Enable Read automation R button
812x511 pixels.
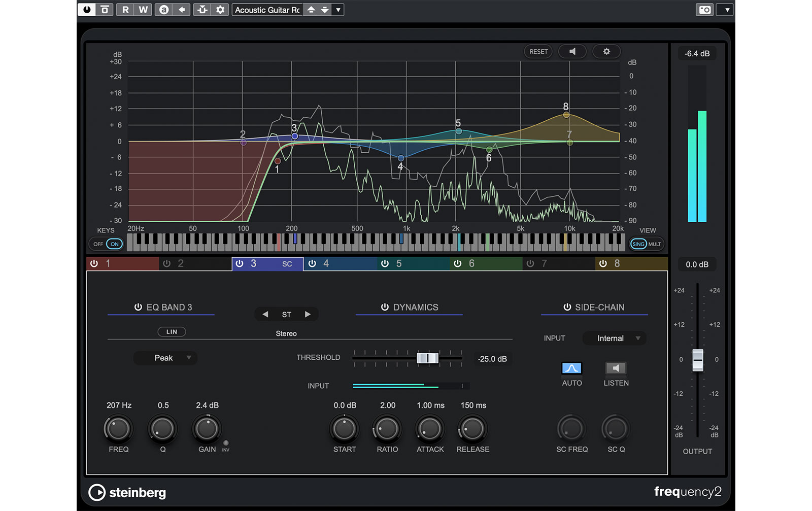(x=125, y=9)
